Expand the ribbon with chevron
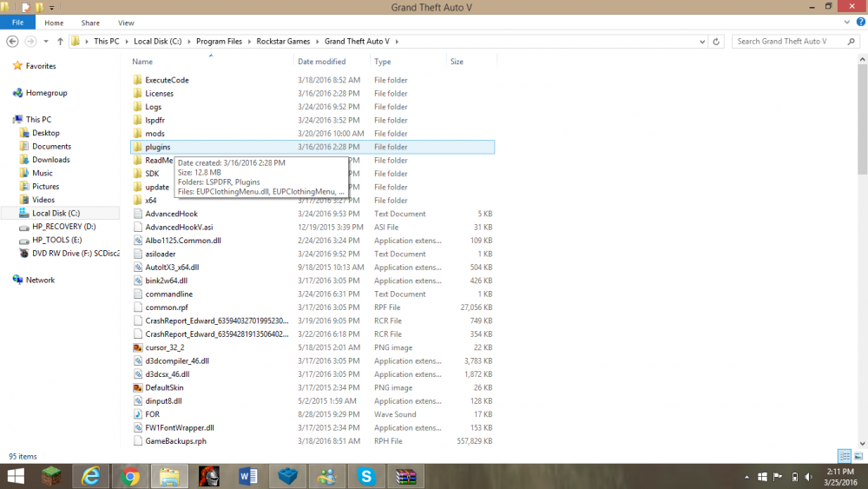Image resolution: width=868 pixels, height=489 pixels. click(846, 23)
